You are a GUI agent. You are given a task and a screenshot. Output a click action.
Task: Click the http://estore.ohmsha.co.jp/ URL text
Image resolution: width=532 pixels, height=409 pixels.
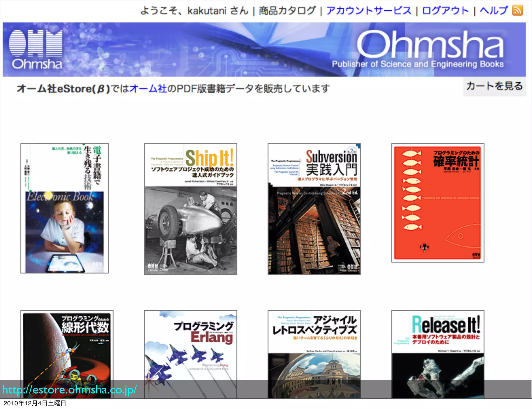tap(69, 390)
